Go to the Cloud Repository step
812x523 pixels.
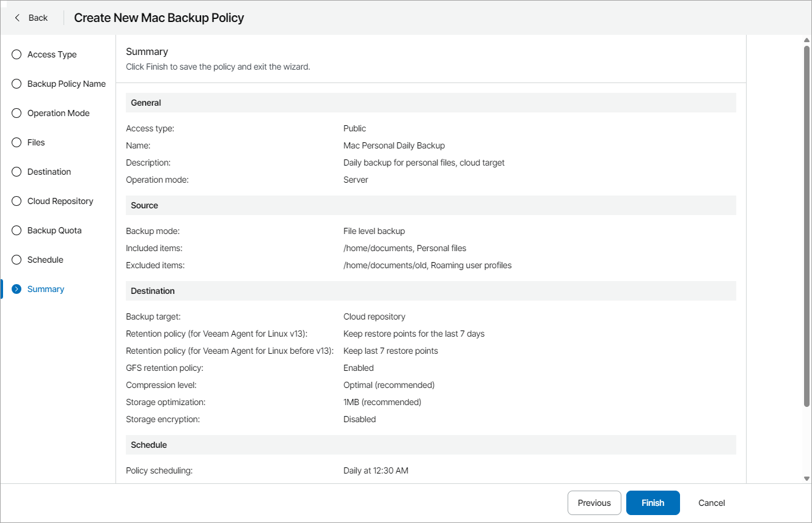pyautogui.click(x=60, y=201)
